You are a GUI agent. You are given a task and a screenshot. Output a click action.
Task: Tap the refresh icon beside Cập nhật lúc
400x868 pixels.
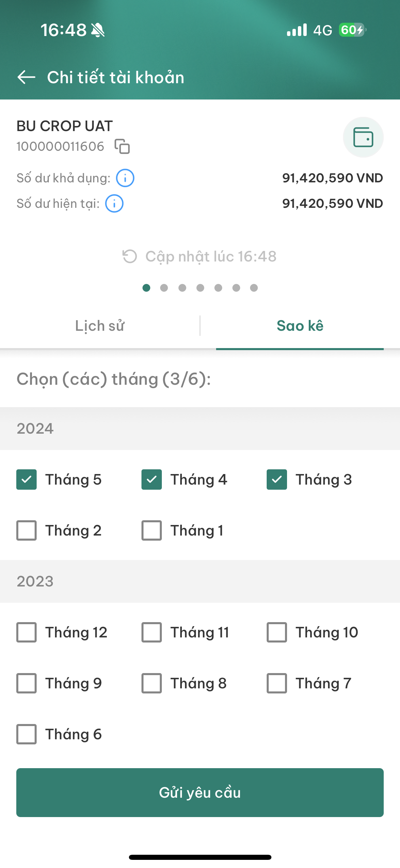click(x=130, y=256)
